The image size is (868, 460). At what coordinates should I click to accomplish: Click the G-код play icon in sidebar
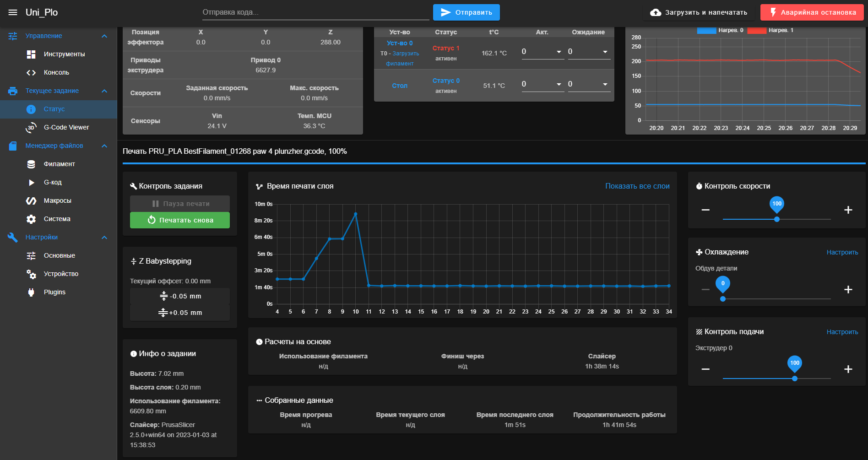tap(31, 182)
